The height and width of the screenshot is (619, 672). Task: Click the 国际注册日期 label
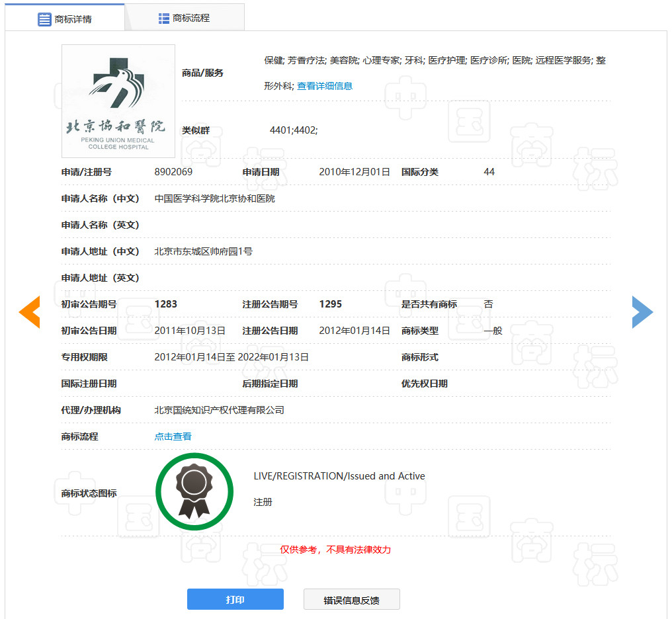pyautogui.click(x=89, y=384)
